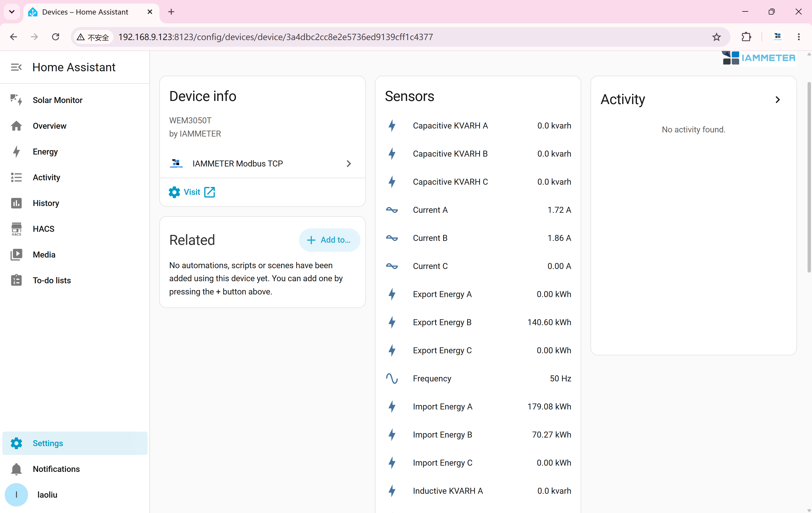
Task: Click the Media sidebar icon
Action: (x=16, y=254)
